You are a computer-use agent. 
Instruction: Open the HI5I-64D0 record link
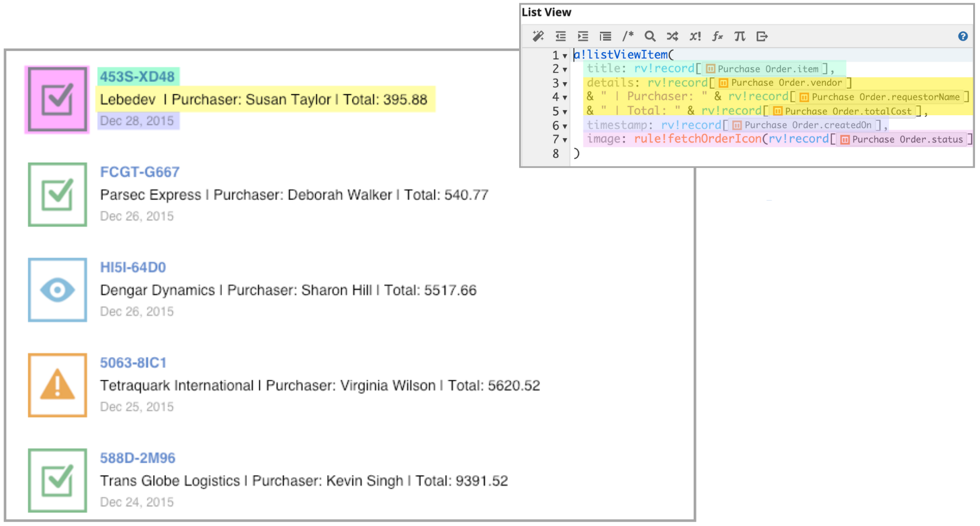133,267
